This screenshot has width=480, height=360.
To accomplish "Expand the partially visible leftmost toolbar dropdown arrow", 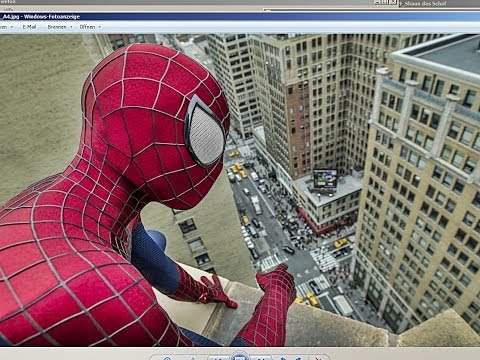I will [12, 27].
